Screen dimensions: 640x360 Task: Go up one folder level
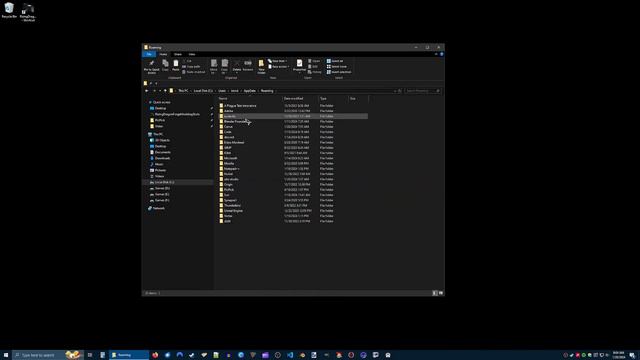(x=165, y=91)
